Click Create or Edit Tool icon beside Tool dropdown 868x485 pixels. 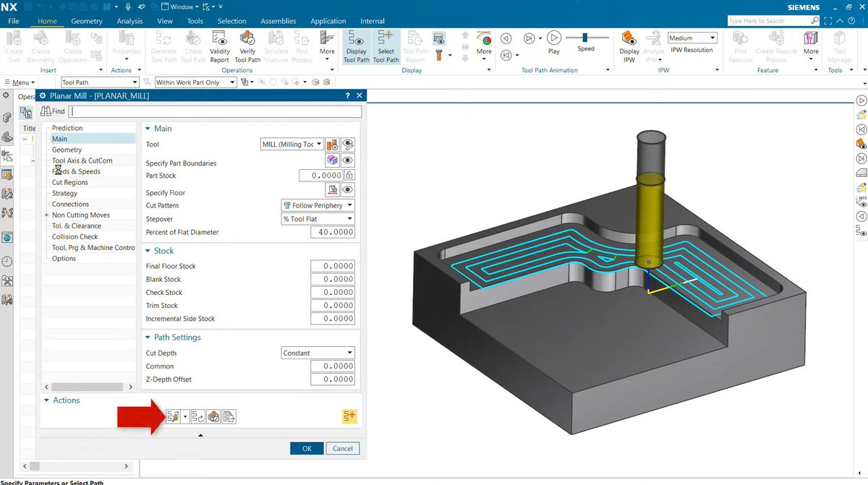pyautogui.click(x=333, y=145)
